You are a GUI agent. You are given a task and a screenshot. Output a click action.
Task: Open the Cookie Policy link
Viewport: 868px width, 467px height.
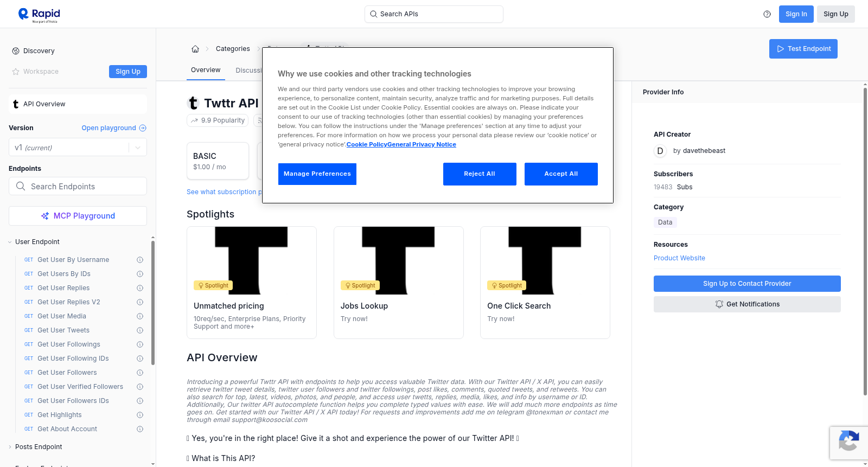click(367, 144)
